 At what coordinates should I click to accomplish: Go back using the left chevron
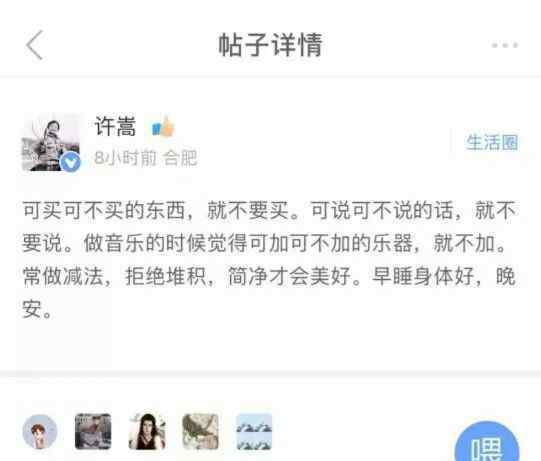35,45
